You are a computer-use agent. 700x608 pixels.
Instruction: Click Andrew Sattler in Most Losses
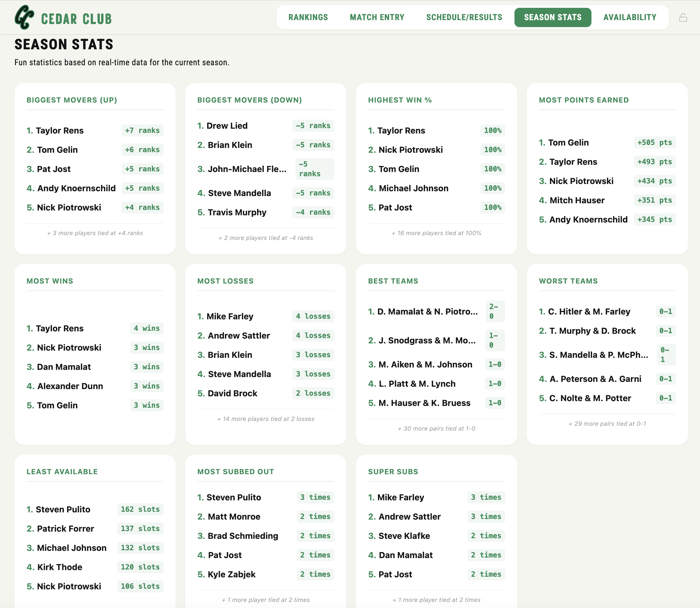239,336
